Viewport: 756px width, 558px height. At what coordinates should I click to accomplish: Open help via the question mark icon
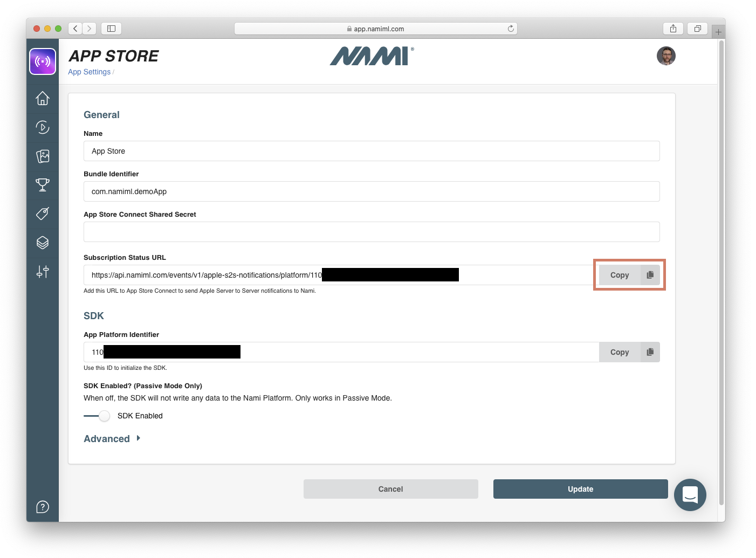coord(43,507)
